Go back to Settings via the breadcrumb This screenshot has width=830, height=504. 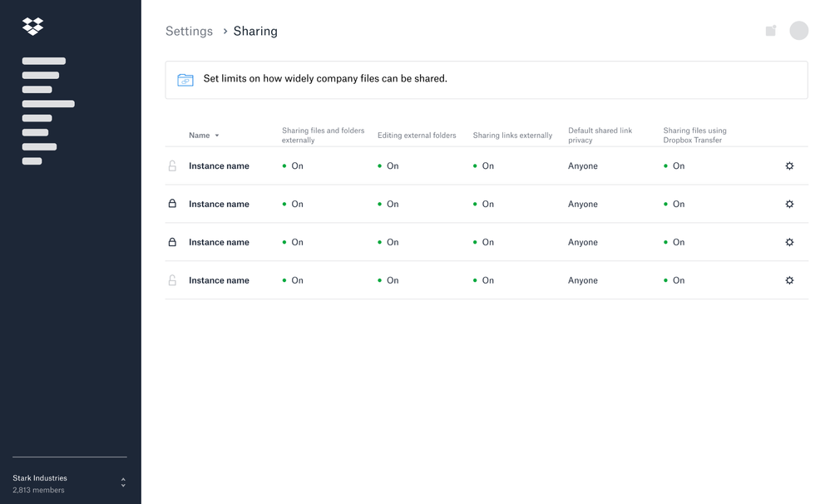click(x=189, y=32)
